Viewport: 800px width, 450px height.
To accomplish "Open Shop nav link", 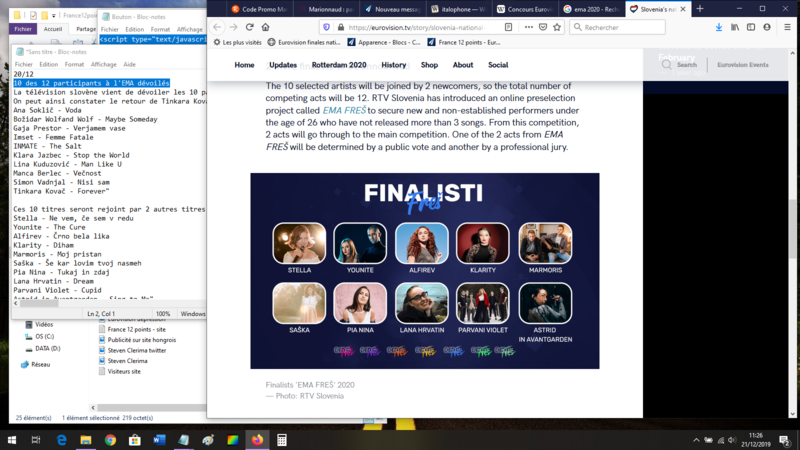I will coord(430,65).
